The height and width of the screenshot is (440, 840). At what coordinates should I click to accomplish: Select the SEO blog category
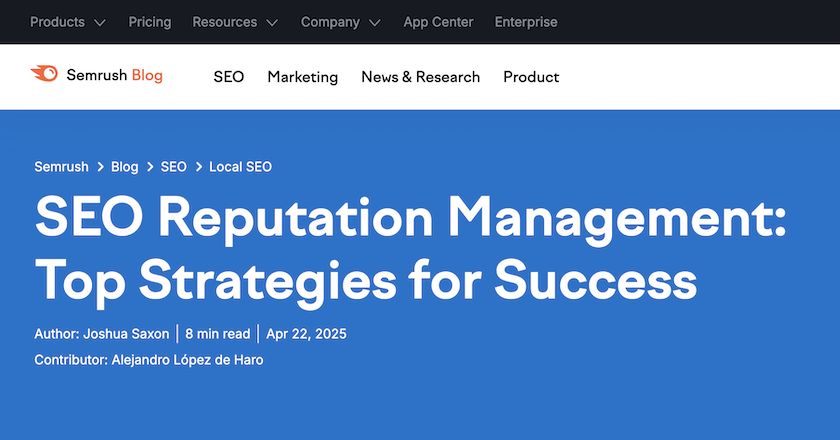click(x=229, y=77)
